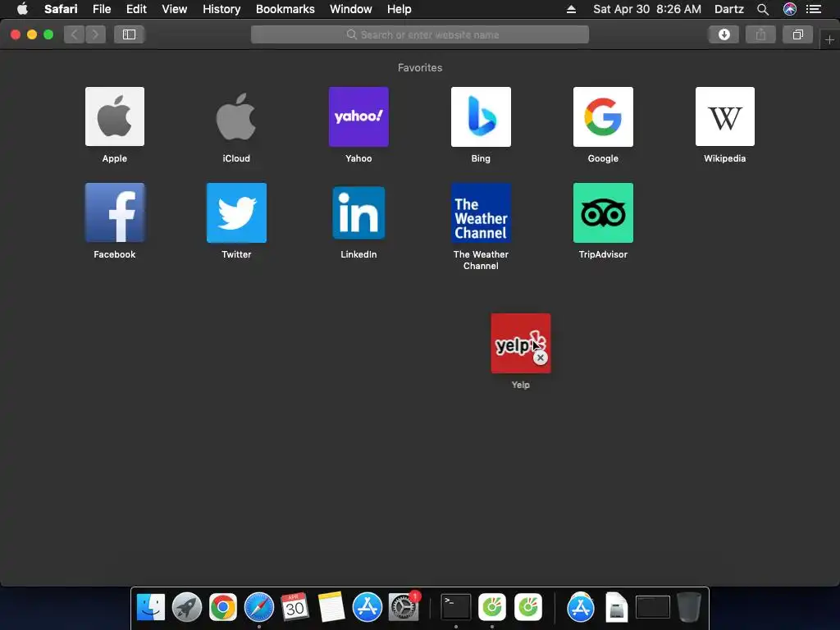840x630 pixels.
Task: Open Google Chrome from the Dock
Action: (223, 608)
